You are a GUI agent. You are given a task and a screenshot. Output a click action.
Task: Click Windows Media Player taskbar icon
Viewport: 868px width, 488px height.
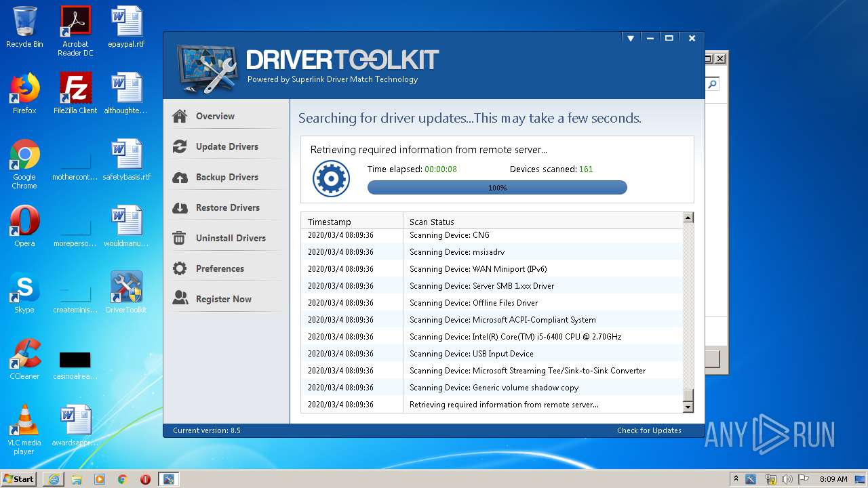100,479
